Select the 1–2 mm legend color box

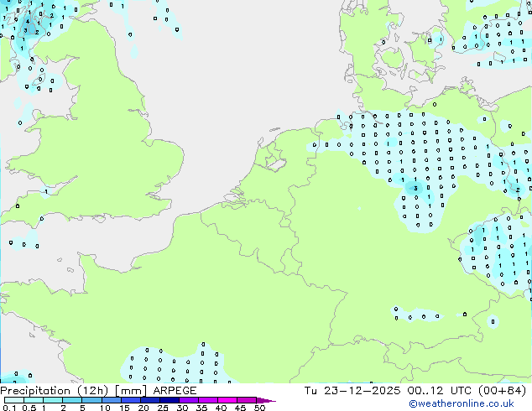click(53, 400)
